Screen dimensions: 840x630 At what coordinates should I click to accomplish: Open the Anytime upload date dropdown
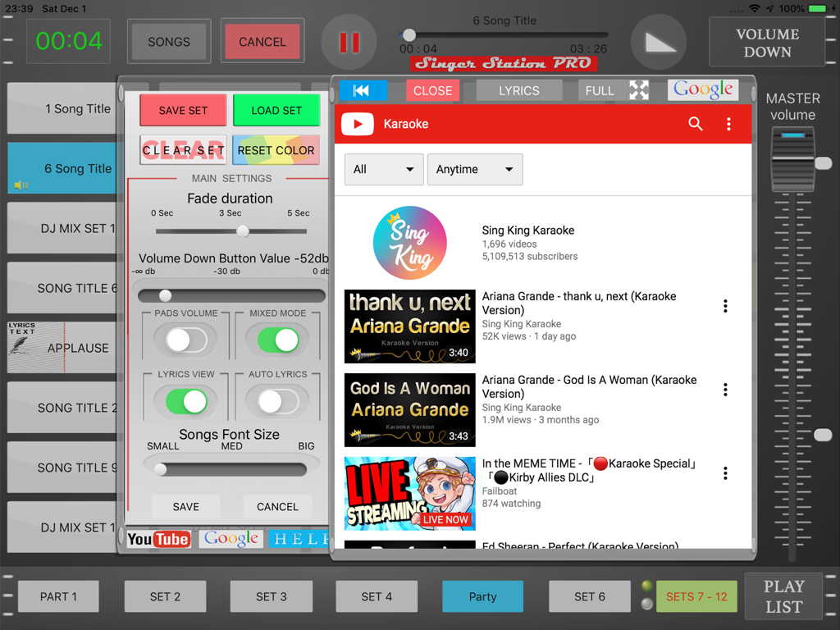[x=475, y=169]
